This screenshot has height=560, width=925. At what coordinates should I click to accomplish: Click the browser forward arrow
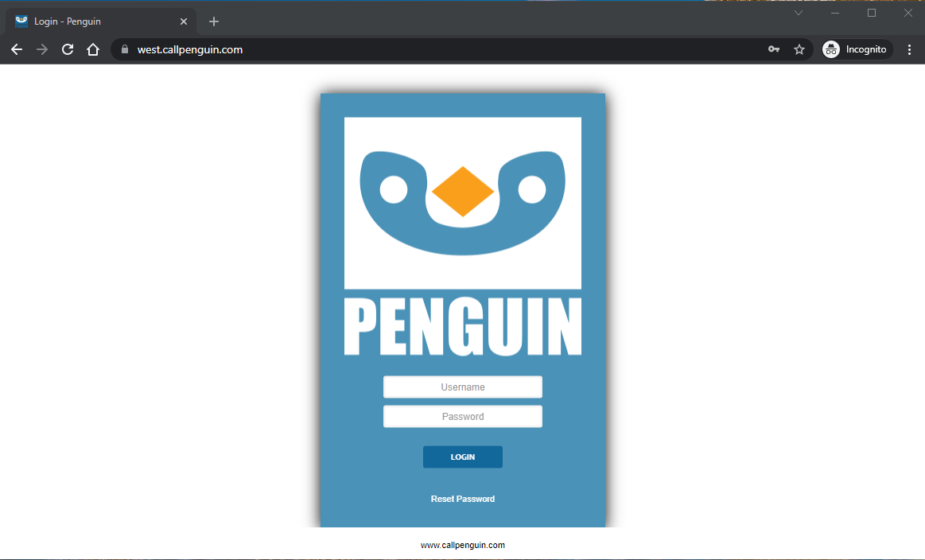(42, 49)
